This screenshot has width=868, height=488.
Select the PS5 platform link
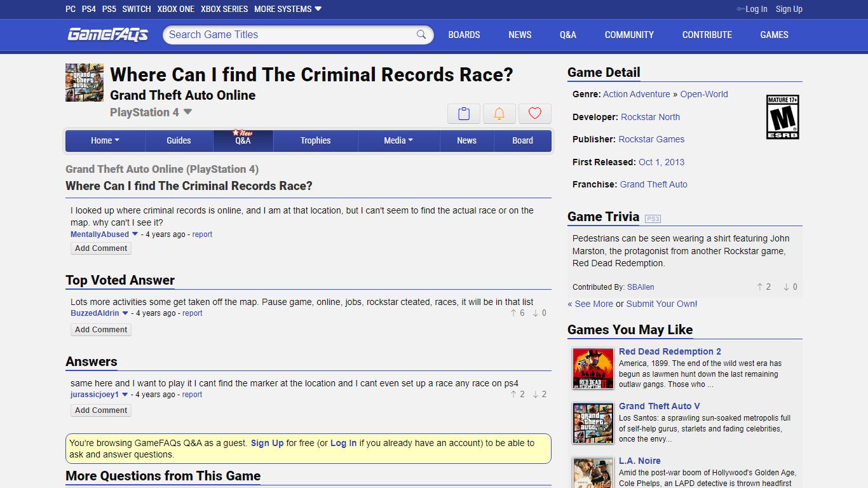(x=109, y=9)
